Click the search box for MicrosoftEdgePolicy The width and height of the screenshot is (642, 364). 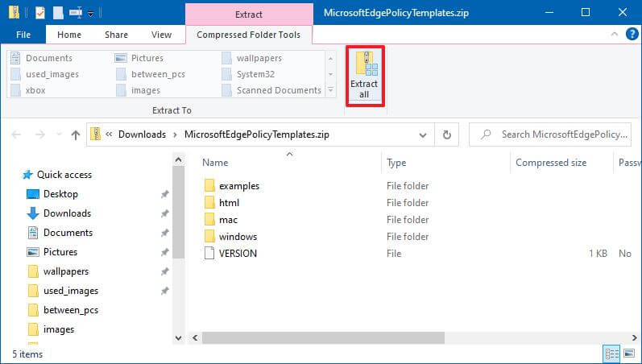pyautogui.click(x=550, y=134)
